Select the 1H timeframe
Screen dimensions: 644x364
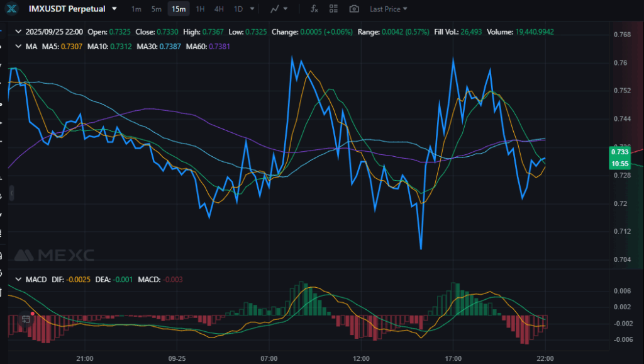point(199,9)
